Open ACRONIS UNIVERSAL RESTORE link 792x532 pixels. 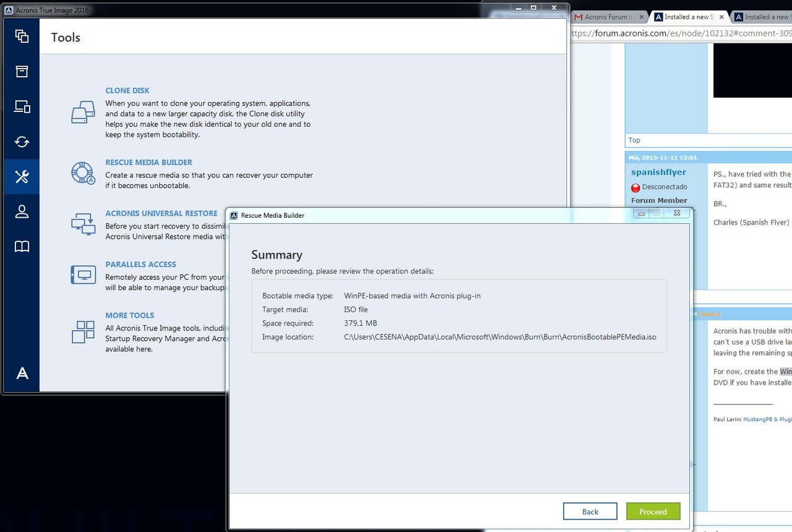point(161,213)
